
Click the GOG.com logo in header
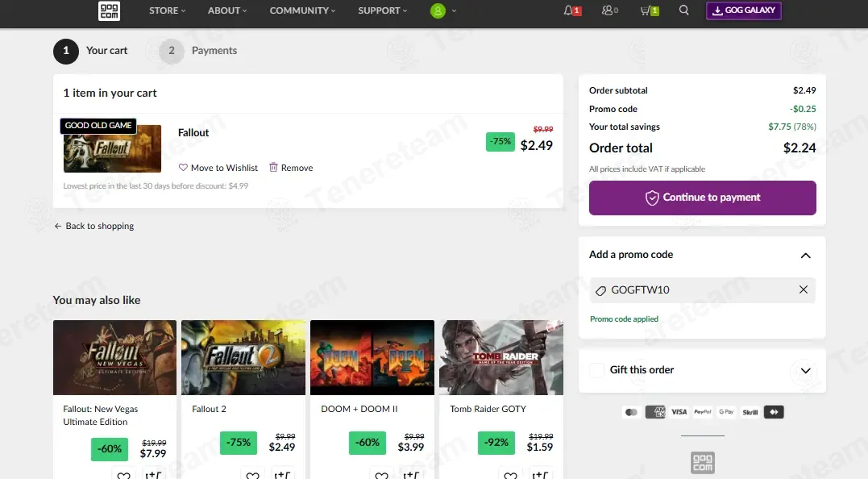pyautogui.click(x=109, y=10)
